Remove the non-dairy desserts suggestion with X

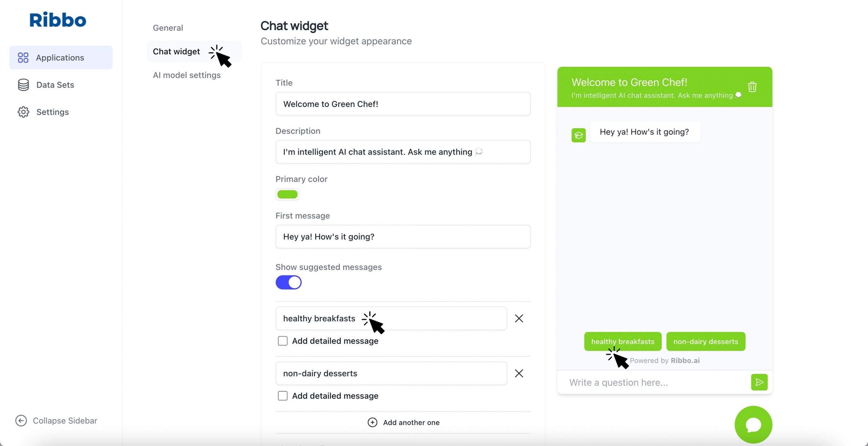point(519,373)
